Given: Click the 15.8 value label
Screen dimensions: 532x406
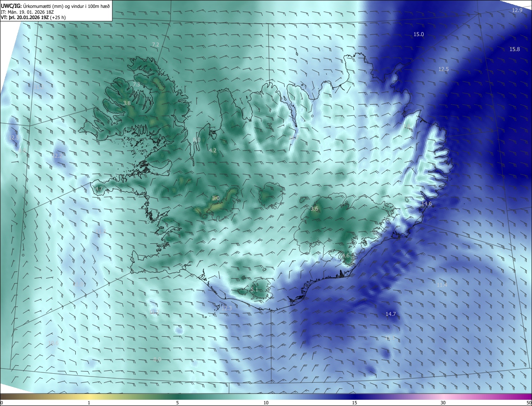Looking at the screenshot, I should pyautogui.click(x=515, y=49).
